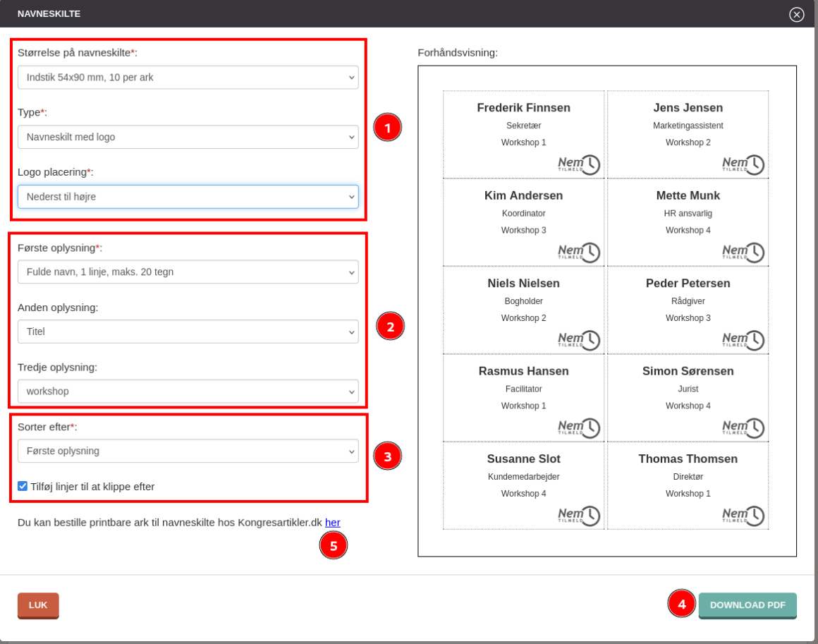Screen dimensions: 818x644
Task: Select the name Susanne Slot in the preview
Action: coord(524,458)
